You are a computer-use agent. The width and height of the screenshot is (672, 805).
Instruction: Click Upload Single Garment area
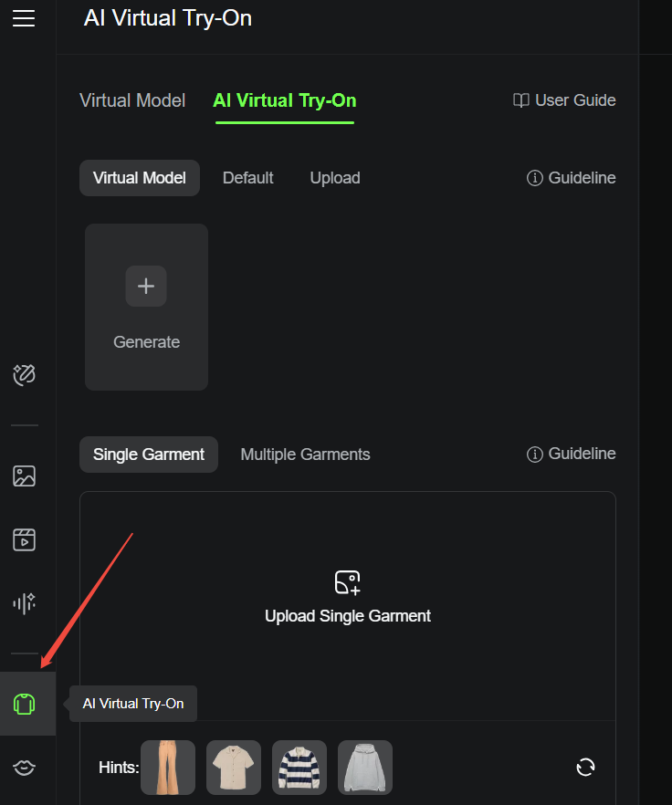[x=348, y=606]
